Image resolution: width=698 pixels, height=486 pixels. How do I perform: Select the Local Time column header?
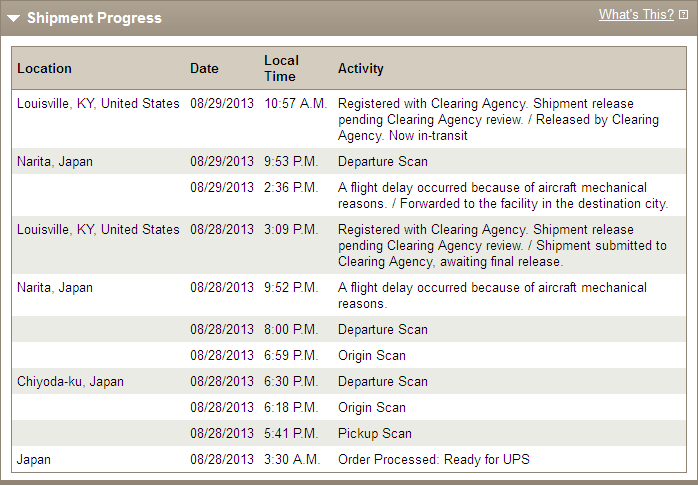[281, 69]
